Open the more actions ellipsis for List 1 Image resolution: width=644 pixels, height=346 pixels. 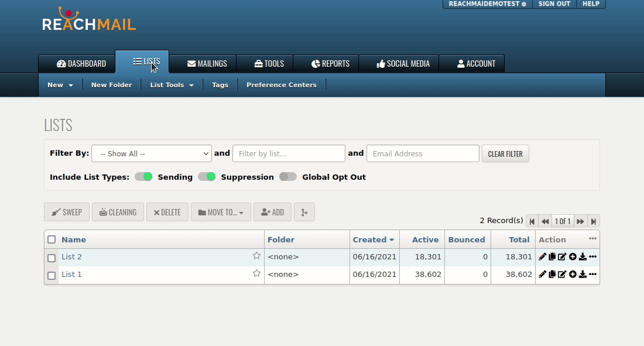593,275
